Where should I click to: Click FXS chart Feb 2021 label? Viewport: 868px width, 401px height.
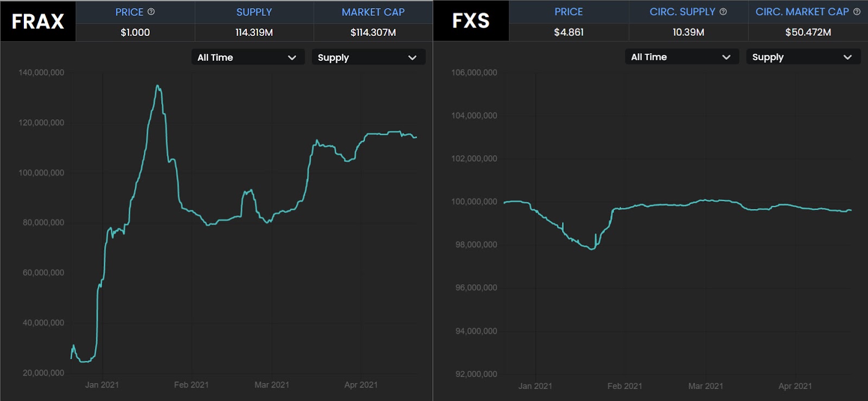(x=624, y=386)
